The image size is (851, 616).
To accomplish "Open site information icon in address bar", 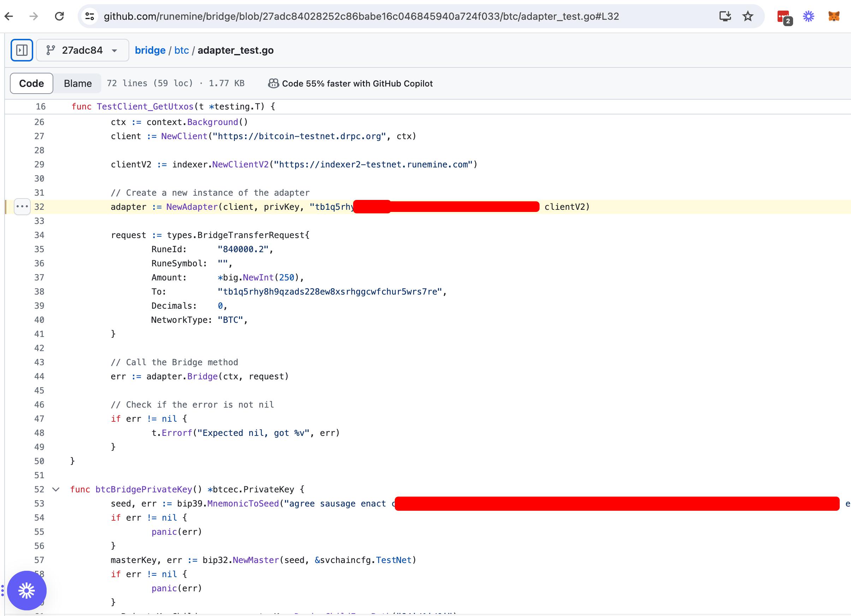I will click(90, 16).
